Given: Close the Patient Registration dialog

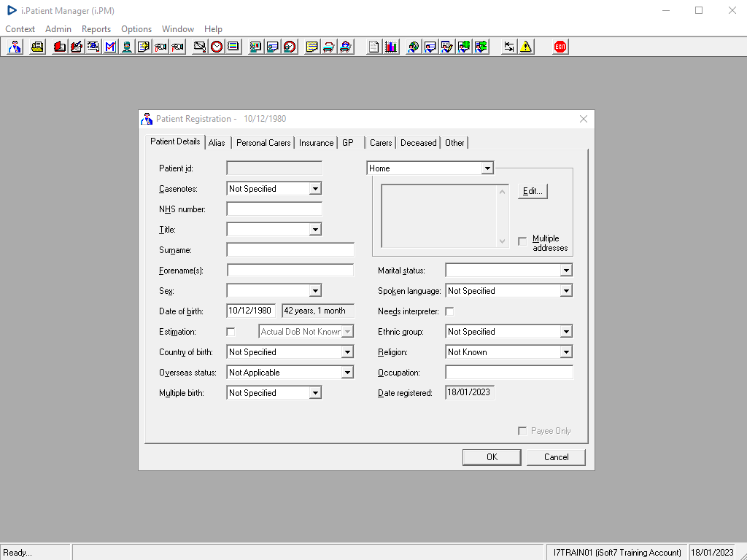Looking at the screenshot, I should (584, 119).
